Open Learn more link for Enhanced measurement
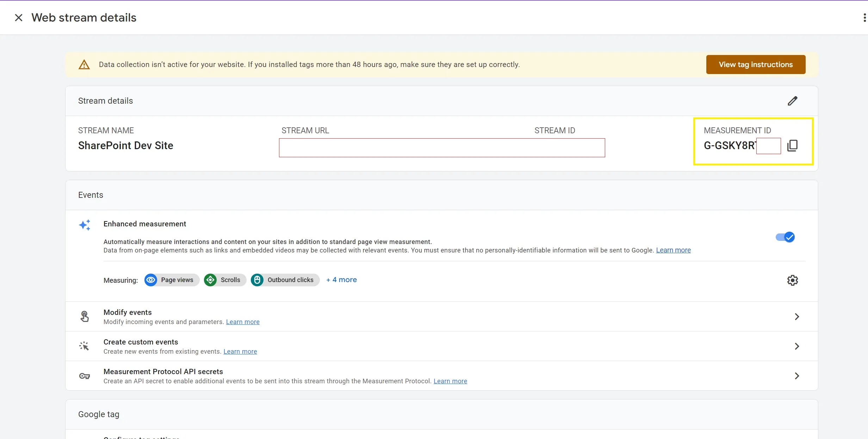The image size is (868, 439). pos(673,250)
